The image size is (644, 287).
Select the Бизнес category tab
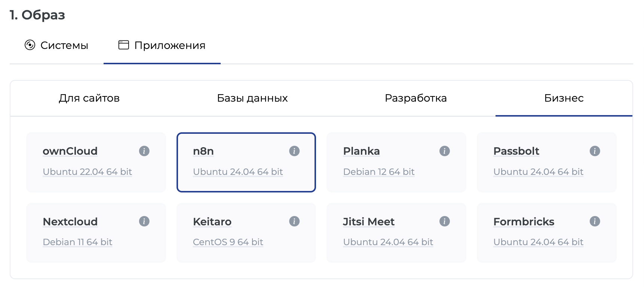click(x=564, y=98)
